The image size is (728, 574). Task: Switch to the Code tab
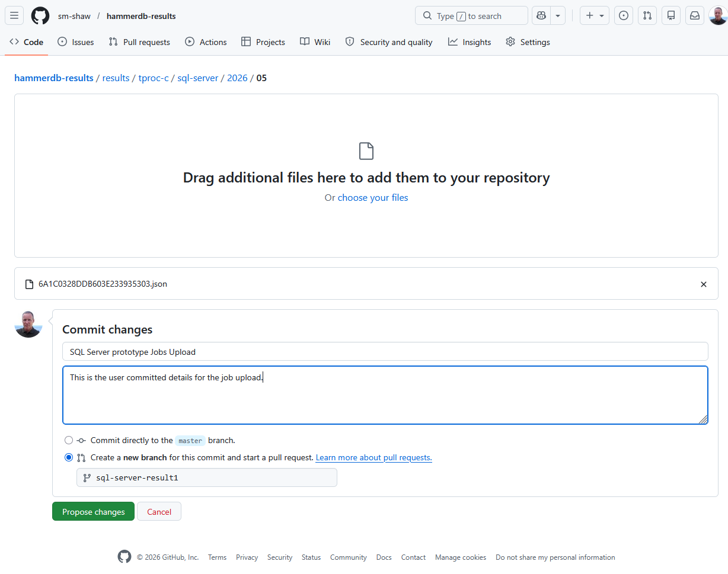click(27, 42)
